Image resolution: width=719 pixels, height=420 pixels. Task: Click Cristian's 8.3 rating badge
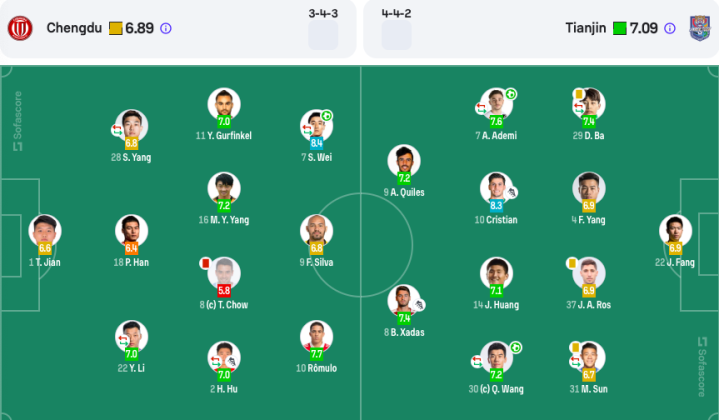click(496, 205)
